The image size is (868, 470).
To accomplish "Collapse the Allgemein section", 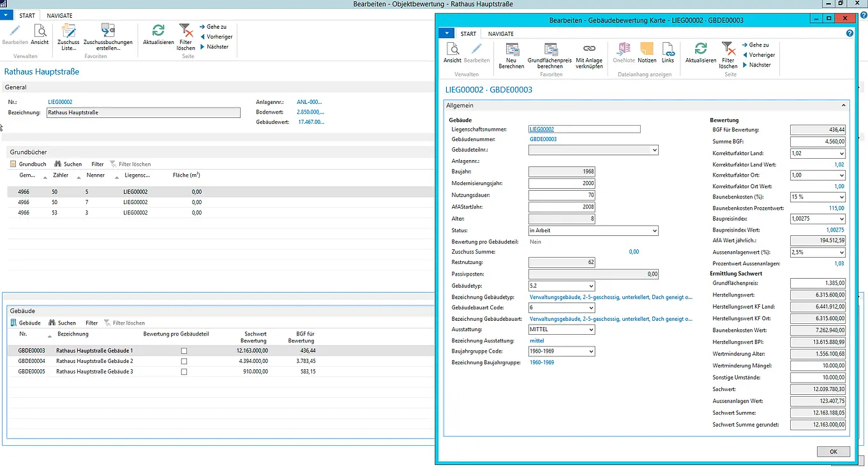I will click(844, 105).
